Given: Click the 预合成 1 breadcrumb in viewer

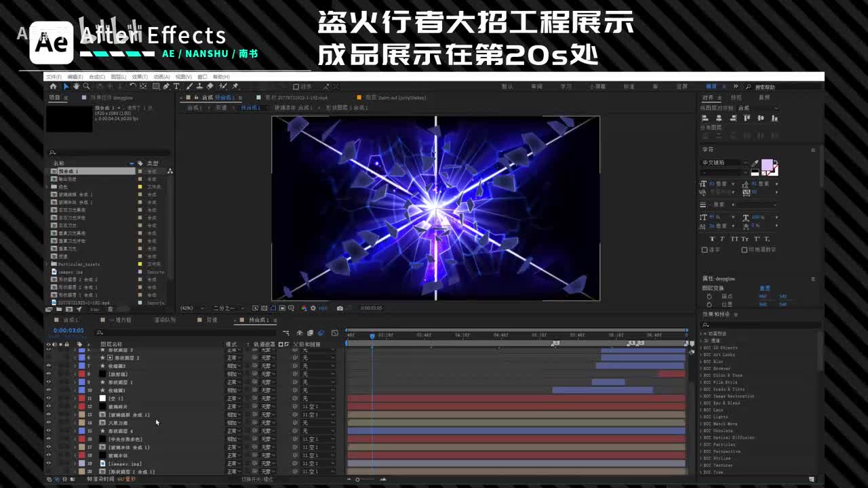Looking at the screenshot, I should pos(251,108).
